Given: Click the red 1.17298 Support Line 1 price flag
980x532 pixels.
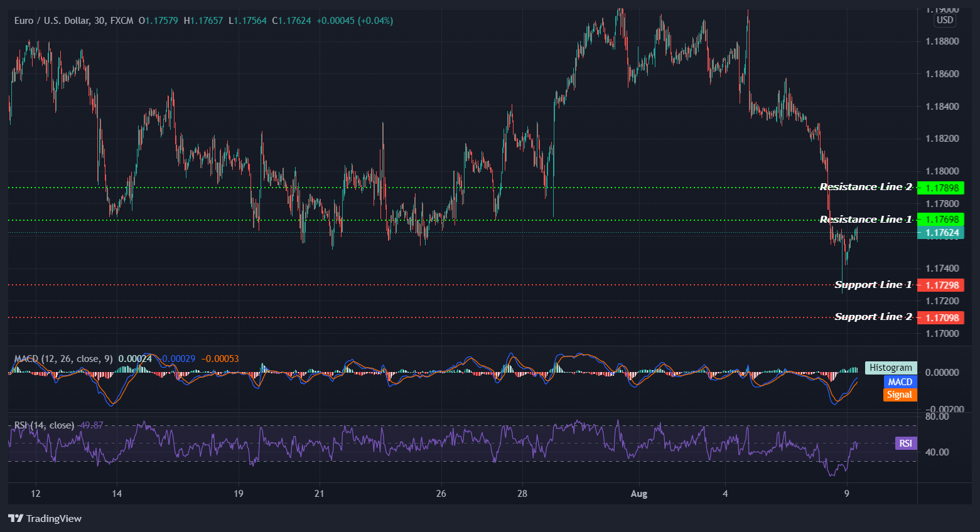Looking at the screenshot, I should [x=940, y=285].
